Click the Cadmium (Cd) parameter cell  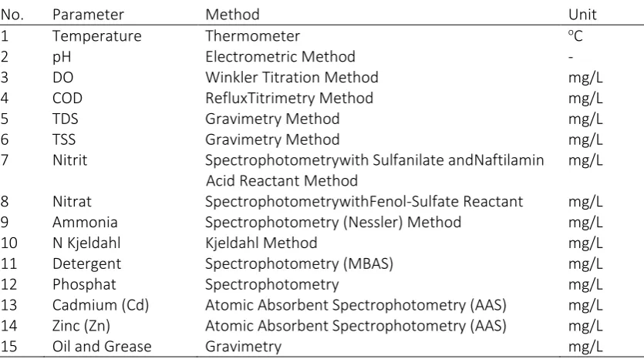(x=100, y=305)
